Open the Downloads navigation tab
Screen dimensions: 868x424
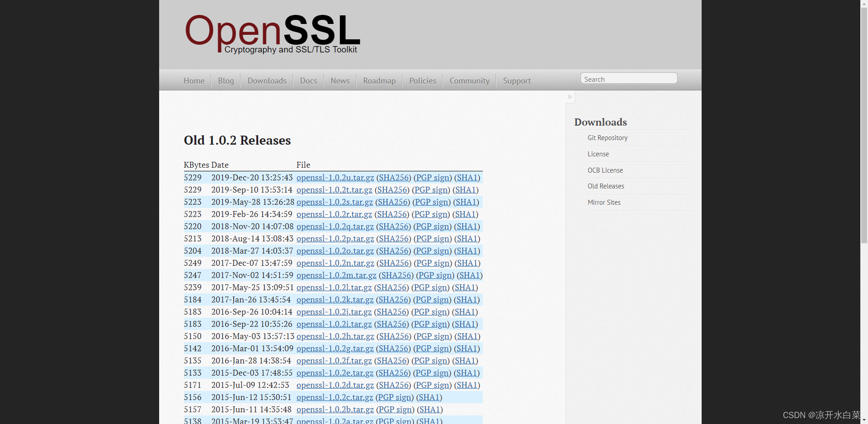click(x=267, y=81)
